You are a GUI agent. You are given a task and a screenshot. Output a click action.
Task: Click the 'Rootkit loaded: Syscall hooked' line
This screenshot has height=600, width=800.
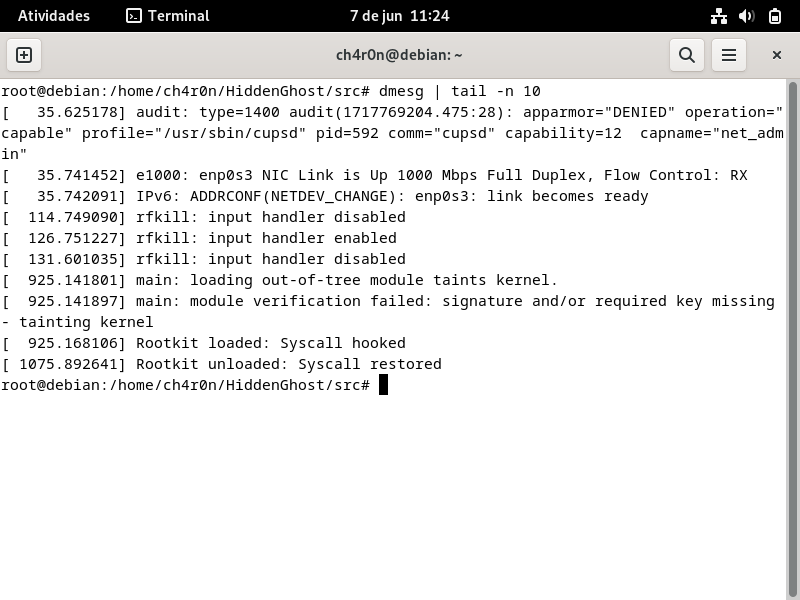(270, 343)
